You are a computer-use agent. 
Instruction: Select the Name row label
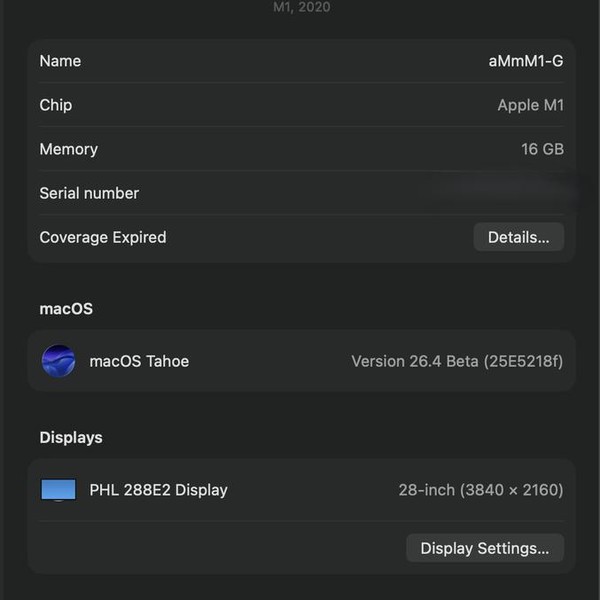(x=60, y=61)
